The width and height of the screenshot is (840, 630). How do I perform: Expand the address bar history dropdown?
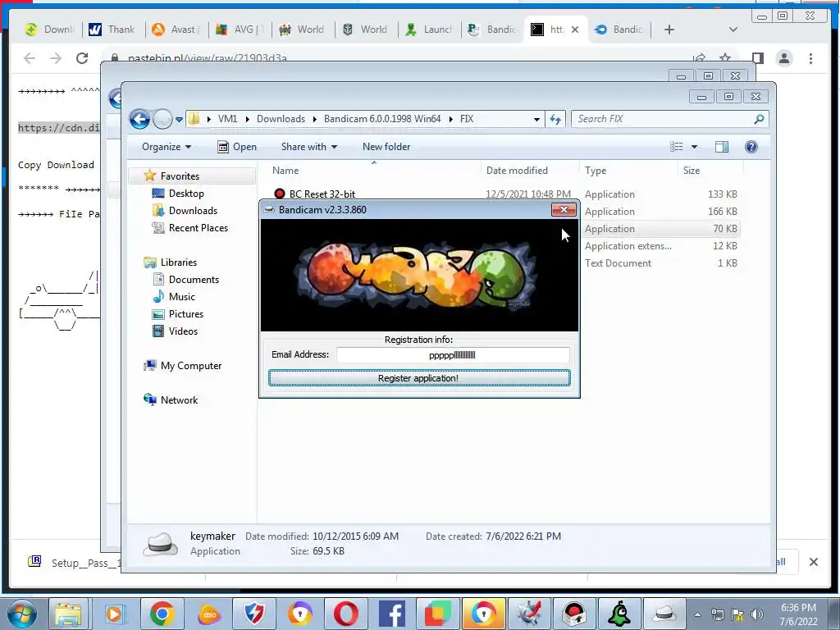tap(536, 120)
